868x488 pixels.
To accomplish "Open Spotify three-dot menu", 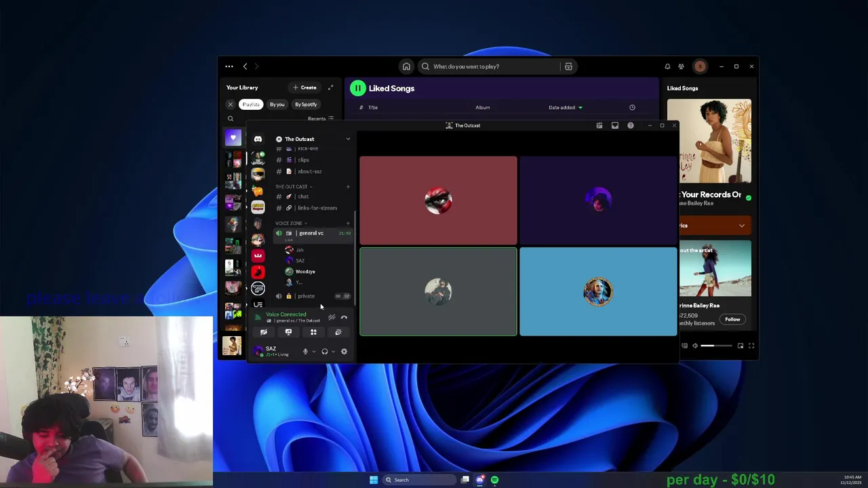I will tap(229, 66).
